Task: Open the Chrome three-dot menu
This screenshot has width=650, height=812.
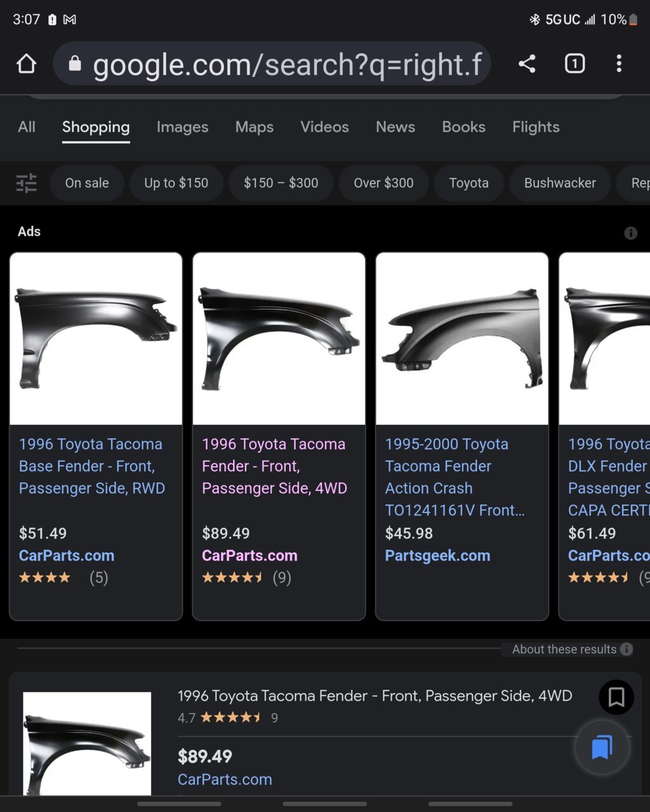Action: tap(619, 63)
